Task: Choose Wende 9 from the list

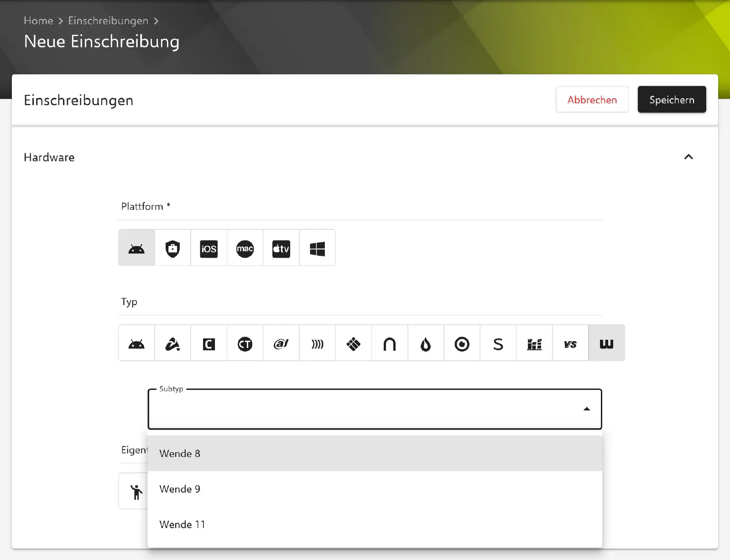Action: pos(375,489)
